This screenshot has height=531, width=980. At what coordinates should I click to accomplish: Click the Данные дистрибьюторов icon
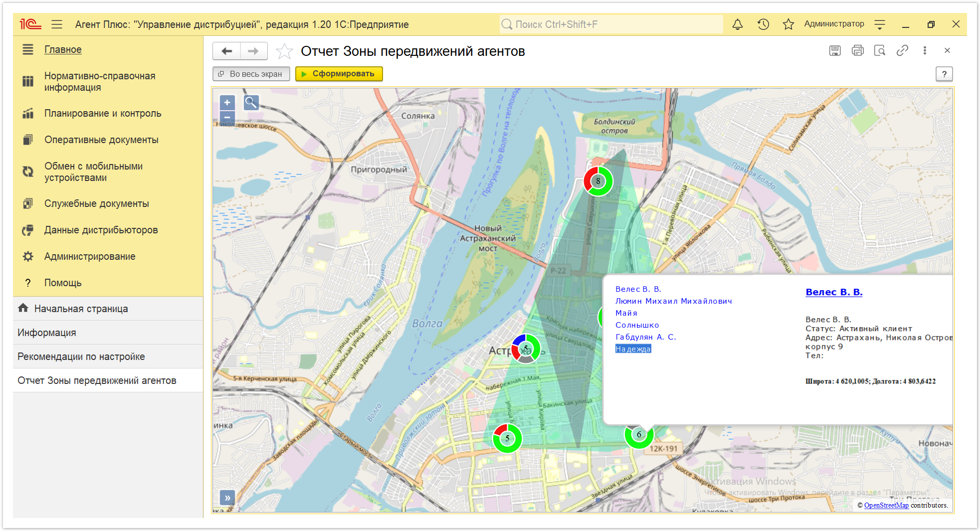28,230
